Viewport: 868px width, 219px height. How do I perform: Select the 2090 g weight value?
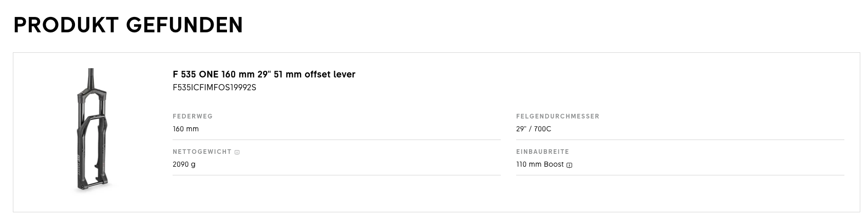point(184,165)
